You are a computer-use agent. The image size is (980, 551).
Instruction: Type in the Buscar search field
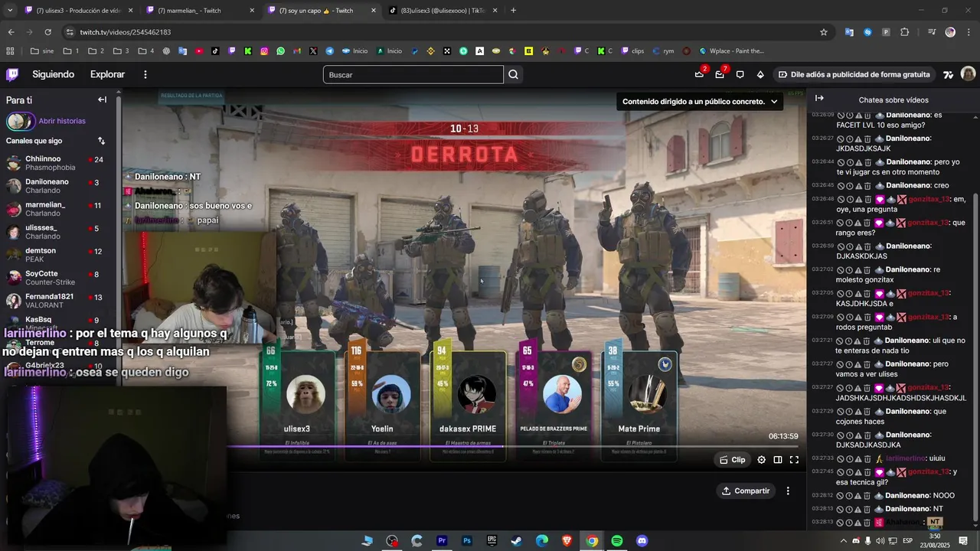click(x=413, y=74)
